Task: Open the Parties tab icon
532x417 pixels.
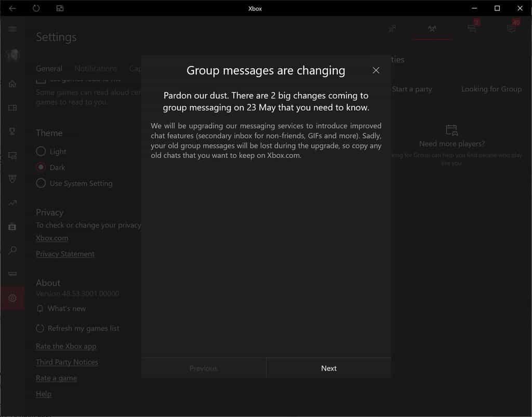Action: (432, 29)
